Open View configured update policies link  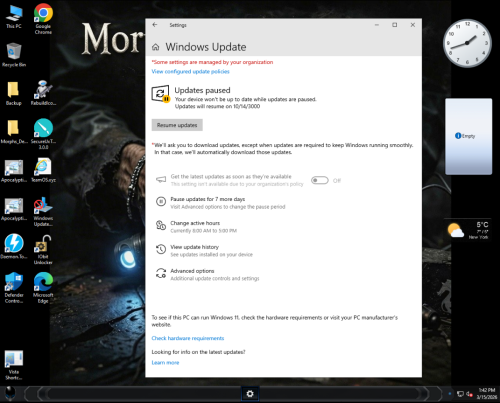190,71
